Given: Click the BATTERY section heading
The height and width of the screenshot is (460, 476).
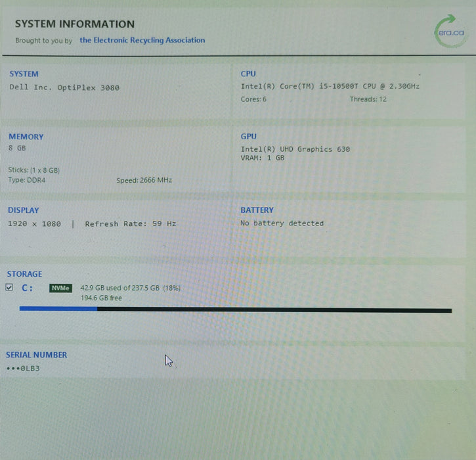Looking at the screenshot, I should pyautogui.click(x=257, y=210).
